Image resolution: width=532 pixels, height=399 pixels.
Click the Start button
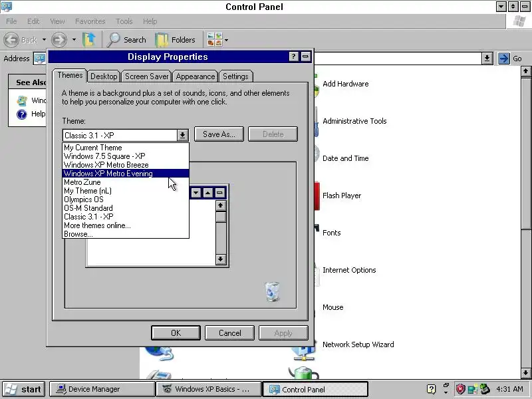point(24,389)
